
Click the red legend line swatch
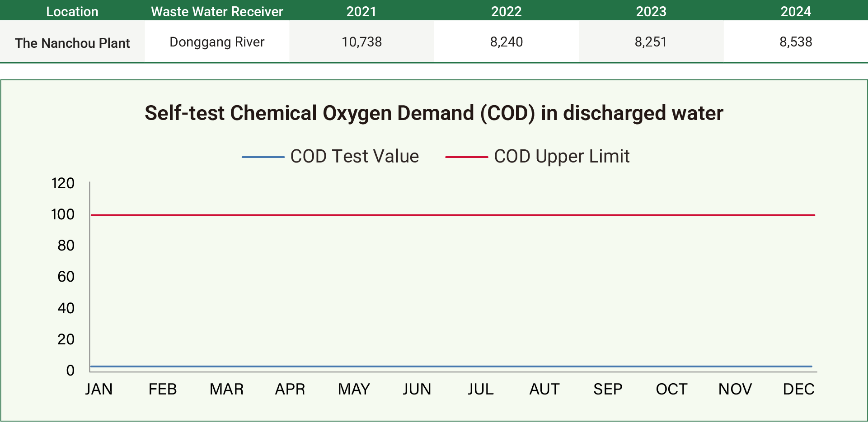point(466,157)
